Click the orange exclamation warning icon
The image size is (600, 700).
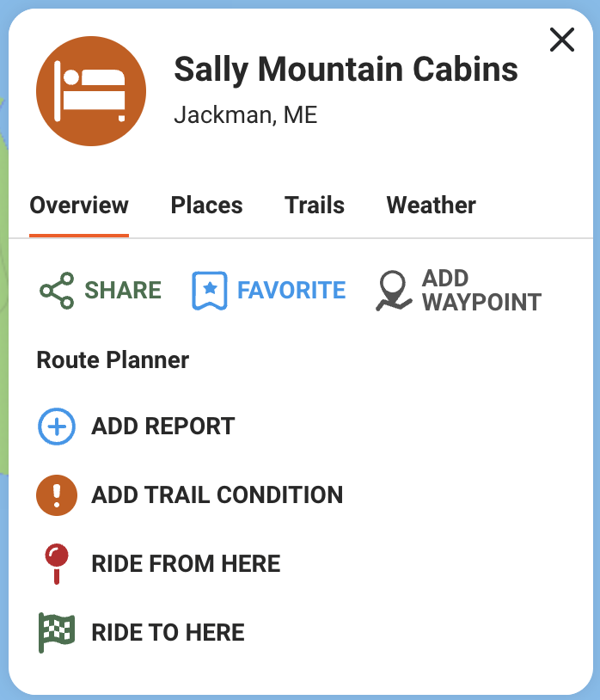point(57,495)
